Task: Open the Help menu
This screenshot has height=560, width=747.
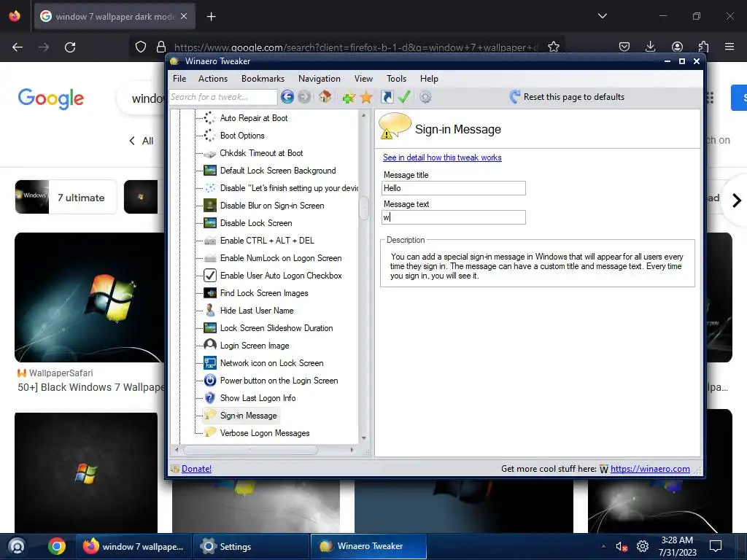Action: (429, 79)
